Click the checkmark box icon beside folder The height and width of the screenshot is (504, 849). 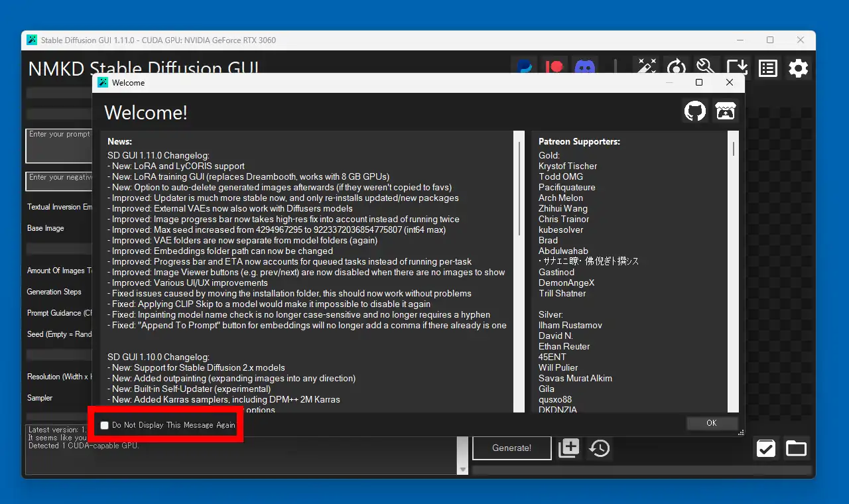(765, 448)
